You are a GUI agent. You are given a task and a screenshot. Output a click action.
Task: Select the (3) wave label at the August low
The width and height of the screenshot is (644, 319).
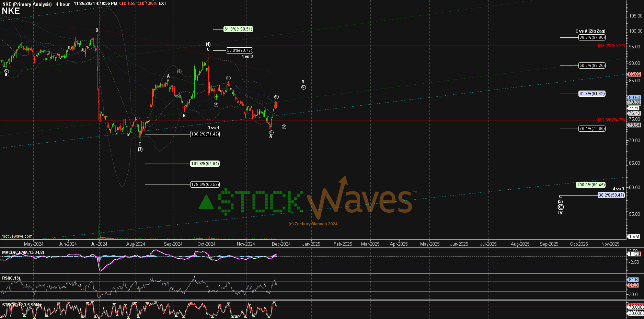[x=140, y=149]
